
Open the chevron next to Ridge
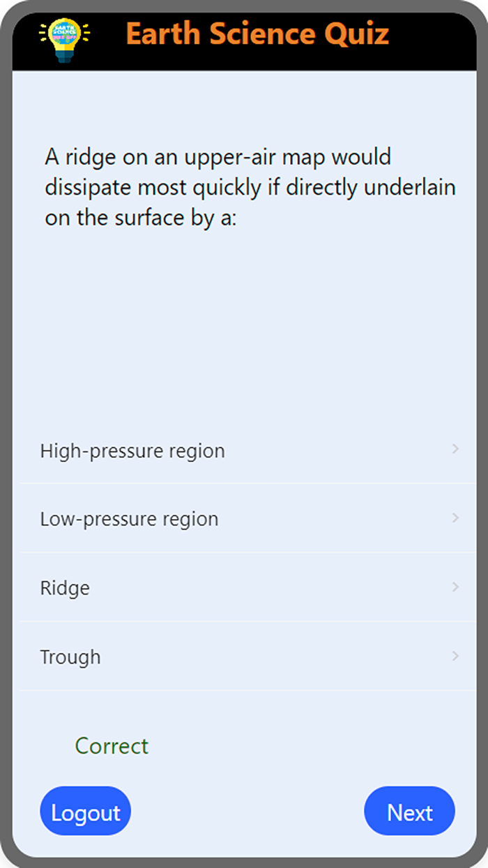[455, 588]
